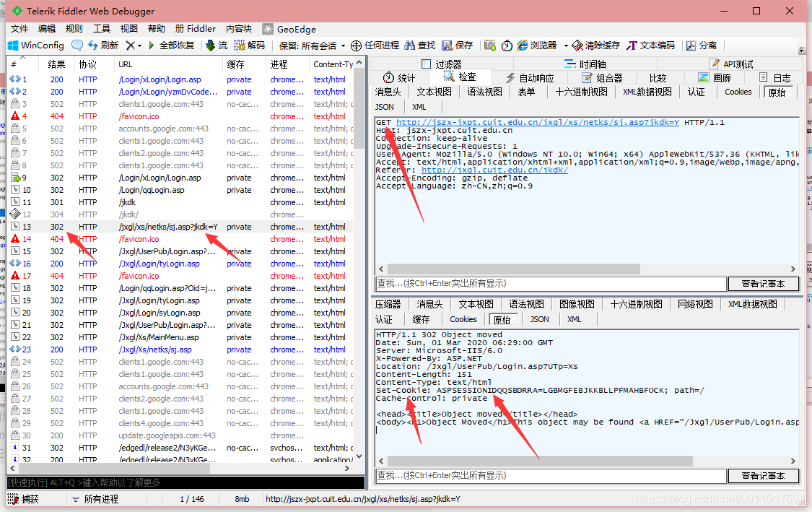Click the Fiddler app title icon
The width and height of the screenshot is (812, 512).
coord(17,10)
